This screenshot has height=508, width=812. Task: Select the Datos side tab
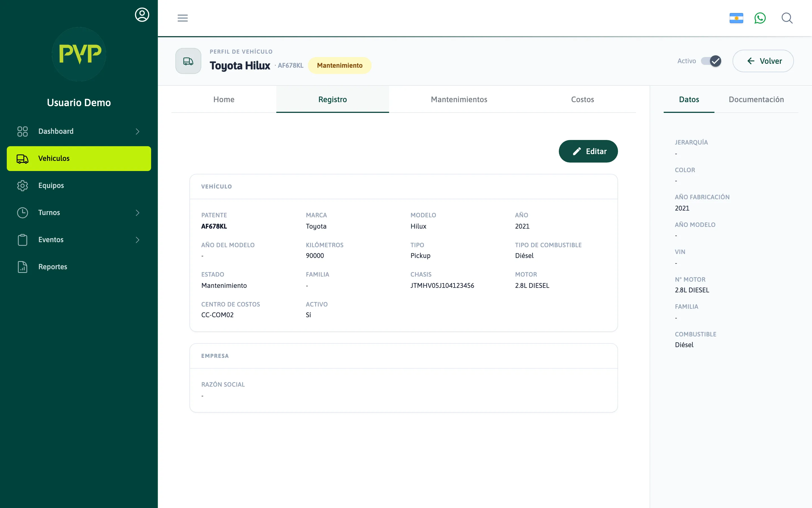[689, 99]
